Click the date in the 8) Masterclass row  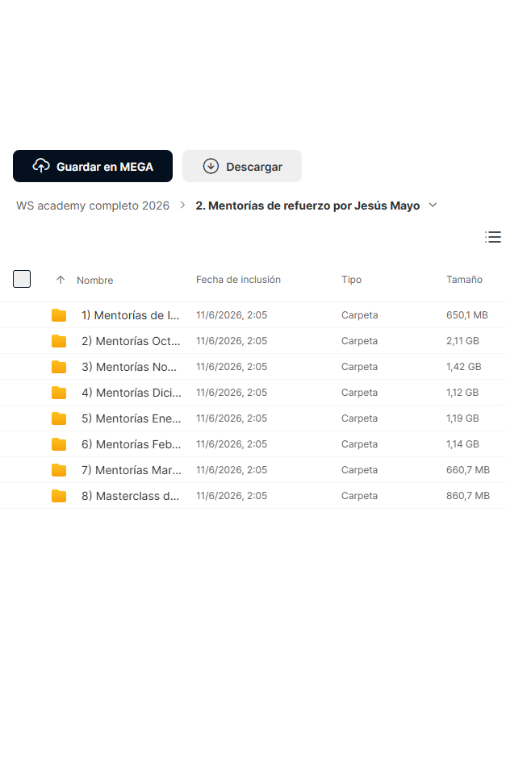pyautogui.click(x=231, y=496)
